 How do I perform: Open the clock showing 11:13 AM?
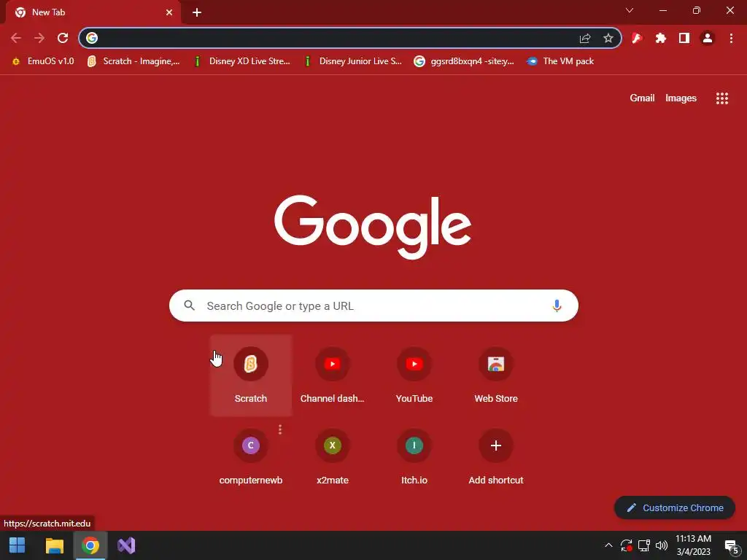tap(693, 545)
